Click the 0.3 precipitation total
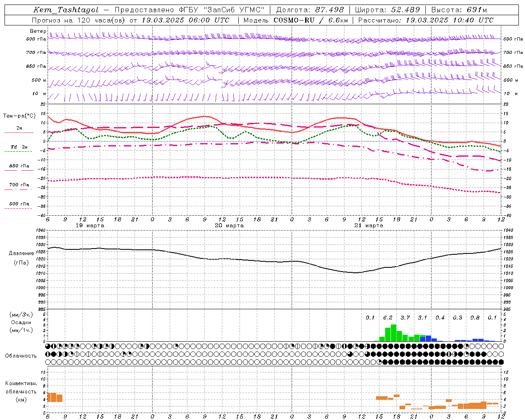Viewport: 525px width, 420px height. (457, 318)
